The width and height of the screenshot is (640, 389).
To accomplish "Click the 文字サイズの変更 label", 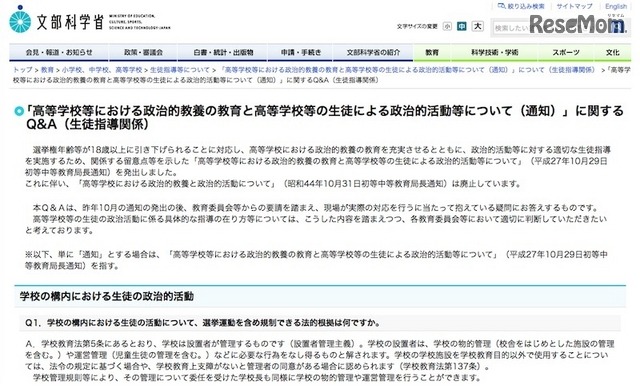I will click(x=417, y=27).
